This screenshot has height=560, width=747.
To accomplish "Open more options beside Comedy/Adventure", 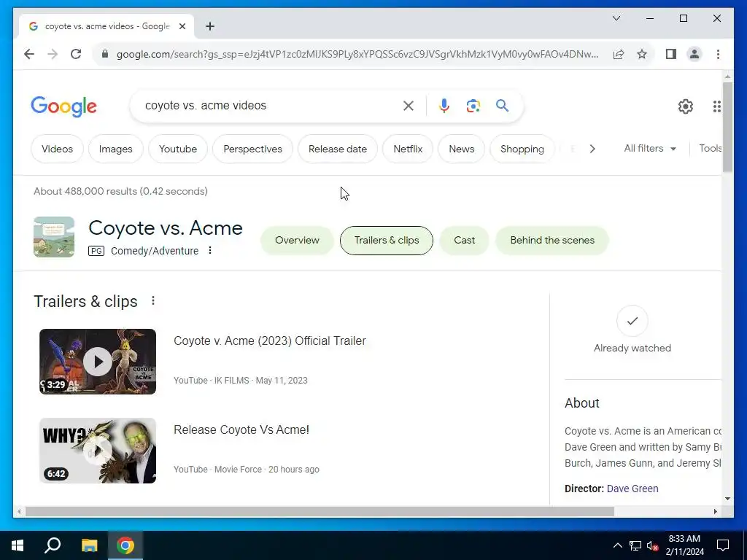I will click(x=210, y=251).
